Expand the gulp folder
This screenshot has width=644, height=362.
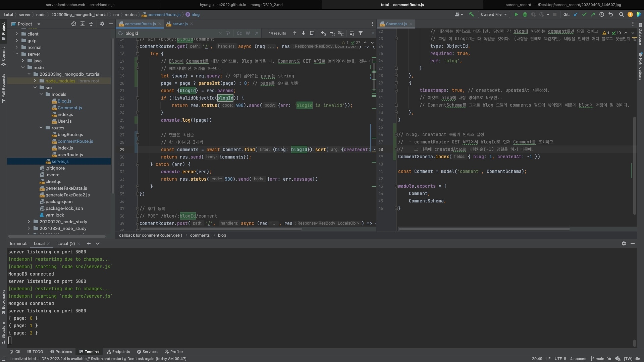click(x=17, y=41)
